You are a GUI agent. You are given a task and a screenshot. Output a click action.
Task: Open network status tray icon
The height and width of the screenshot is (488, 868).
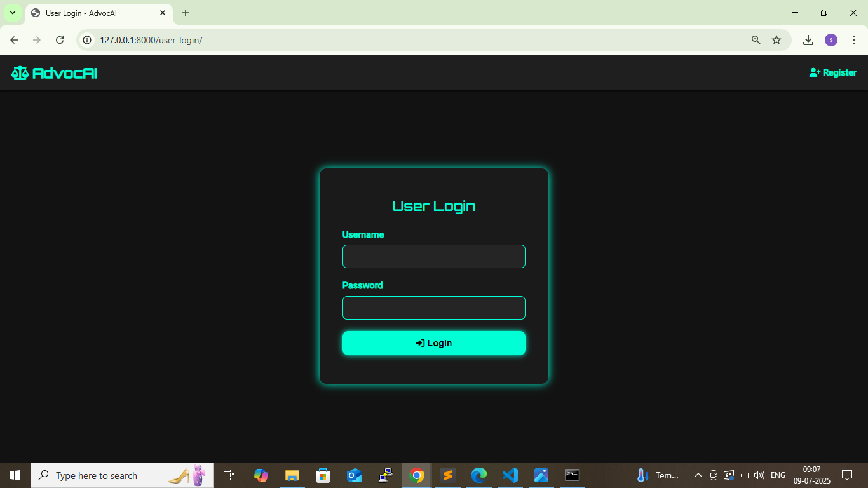(x=729, y=475)
